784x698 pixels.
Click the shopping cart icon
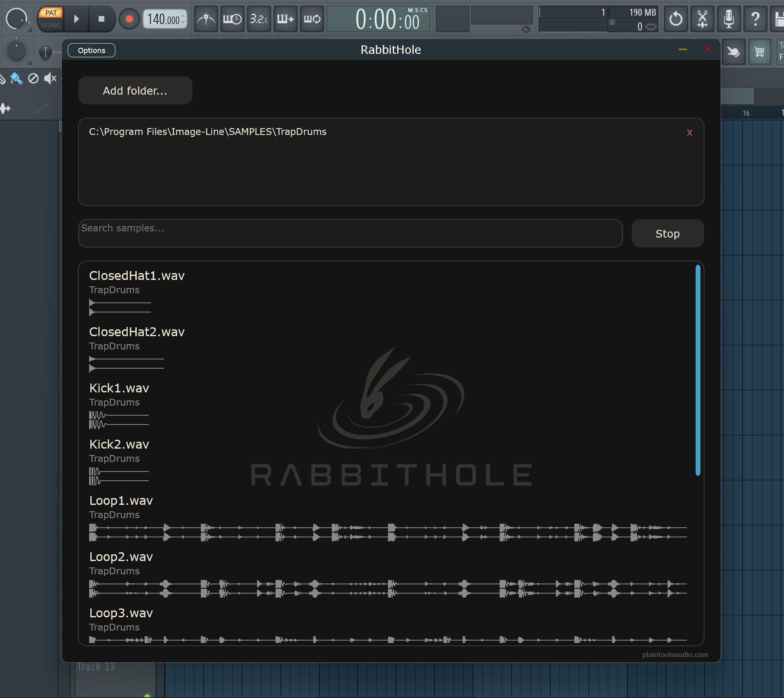pos(759,52)
